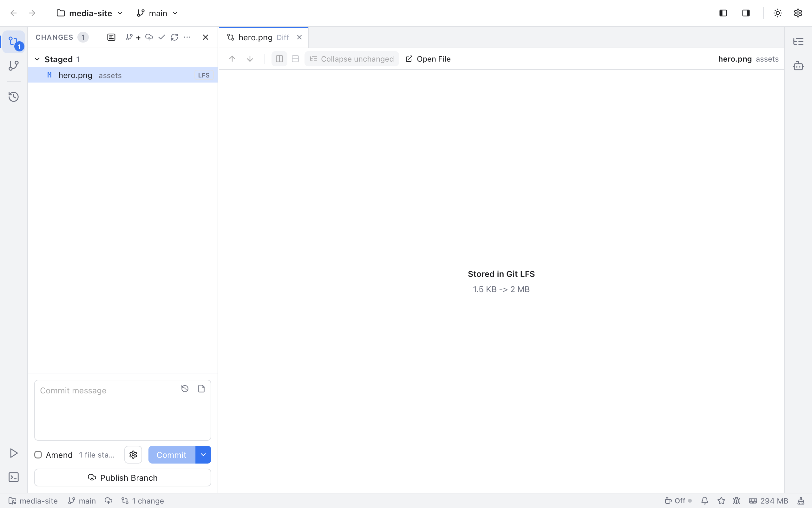Toggle the right panel layout icon

point(746,13)
